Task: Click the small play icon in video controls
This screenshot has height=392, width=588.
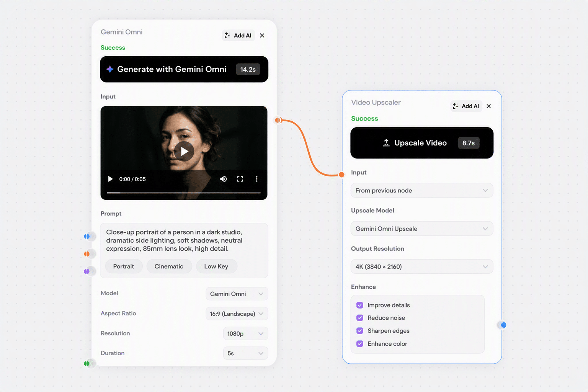Action: tap(110, 179)
